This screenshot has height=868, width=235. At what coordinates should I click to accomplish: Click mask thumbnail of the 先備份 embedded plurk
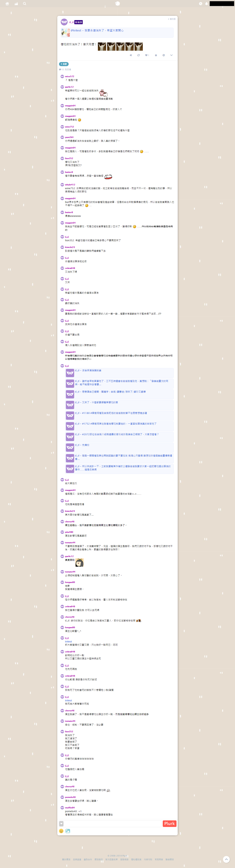[70, 447]
